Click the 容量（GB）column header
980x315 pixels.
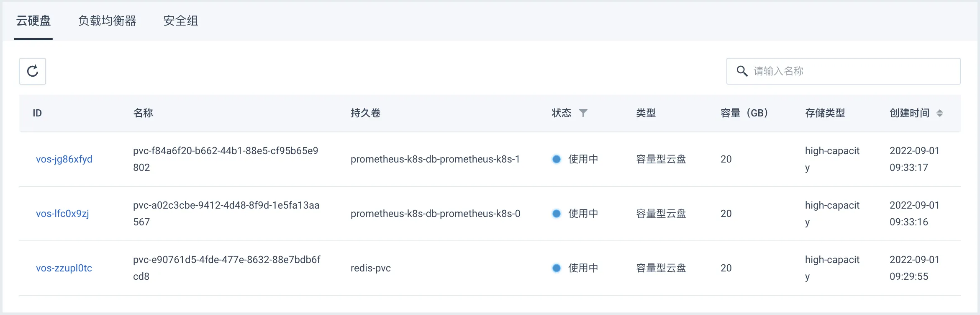744,113
